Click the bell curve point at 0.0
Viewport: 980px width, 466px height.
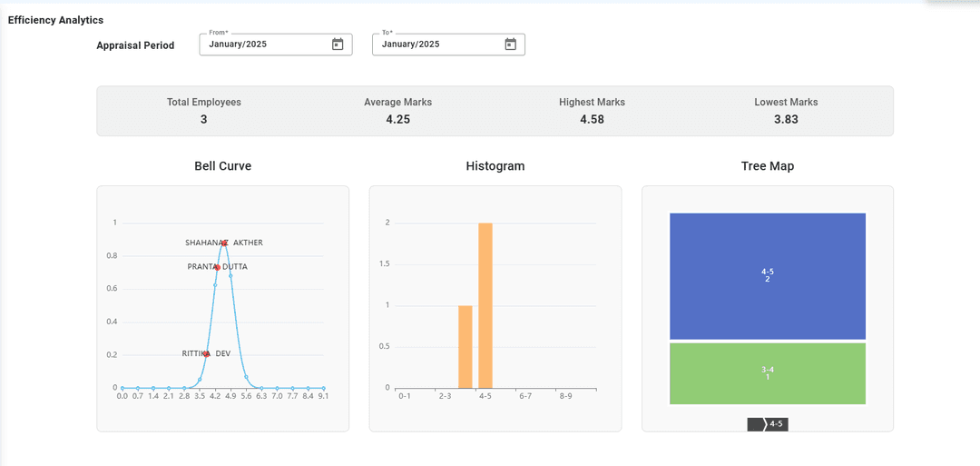pos(122,388)
